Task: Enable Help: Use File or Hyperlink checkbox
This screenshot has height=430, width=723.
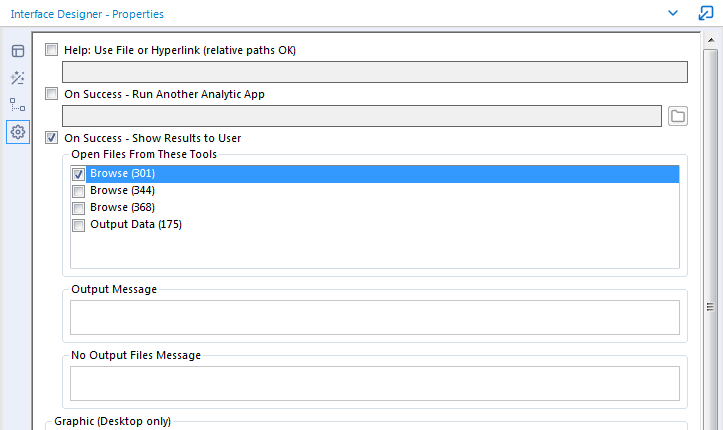Action: (52, 50)
